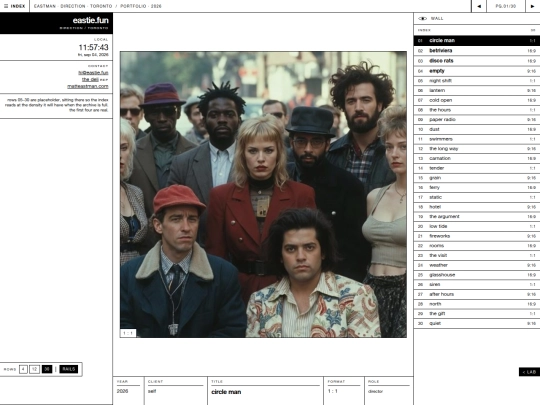Select index row 29 the gift
The image size is (540, 405).
pos(477,313)
